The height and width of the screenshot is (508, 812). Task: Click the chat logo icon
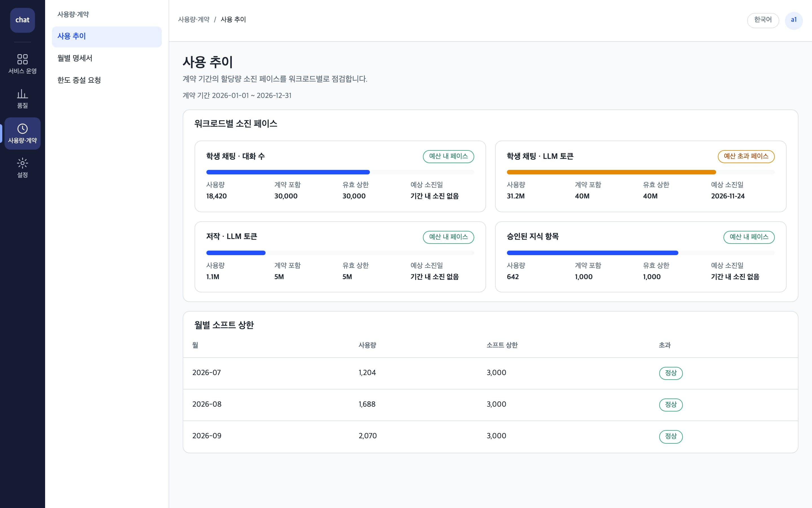[x=23, y=20]
